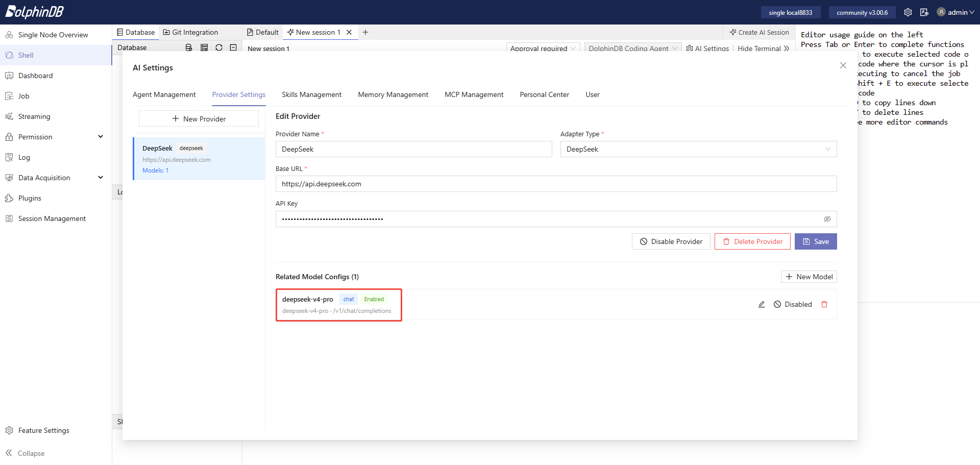Screen dimensions: 980x465
Task: Switch to the User tab
Action: (593, 94)
